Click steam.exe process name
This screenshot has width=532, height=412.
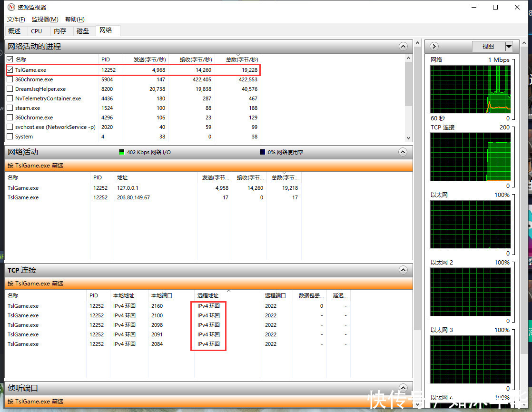(28, 108)
